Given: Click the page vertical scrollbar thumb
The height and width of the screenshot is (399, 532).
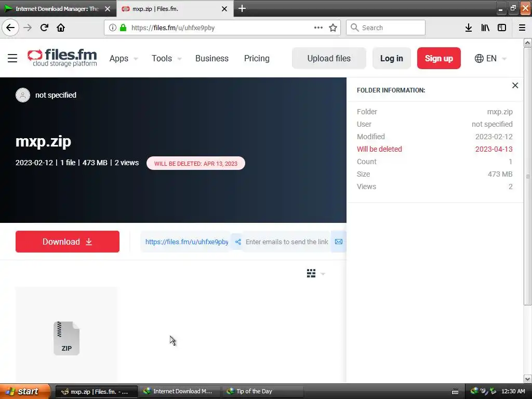Looking at the screenshot, I should [528, 177].
